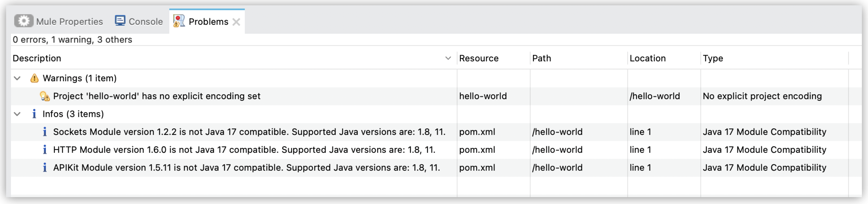This screenshot has height=204, width=868.
Task: Click the warning triangle beside Warnings group
Action: click(x=35, y=78)
